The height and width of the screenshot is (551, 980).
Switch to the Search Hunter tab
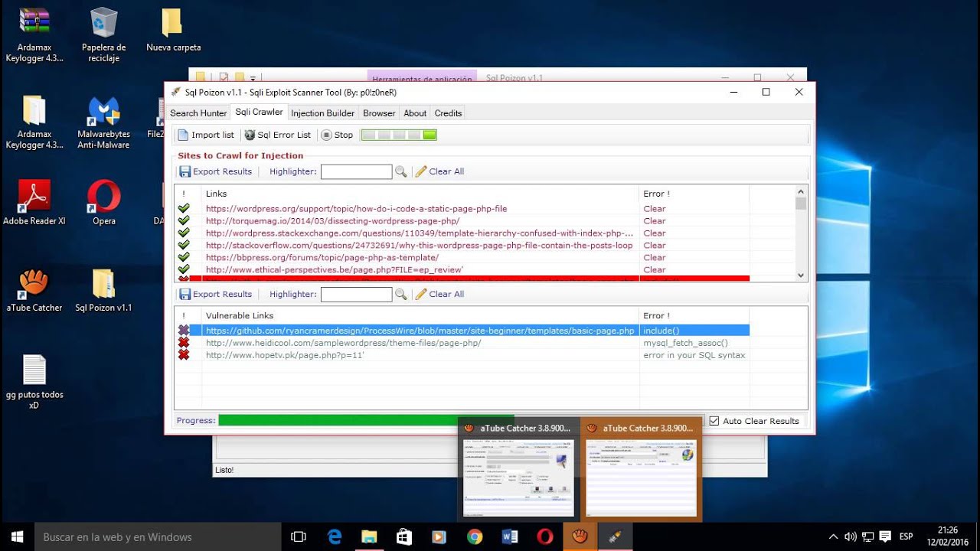(x=198, y=113)
